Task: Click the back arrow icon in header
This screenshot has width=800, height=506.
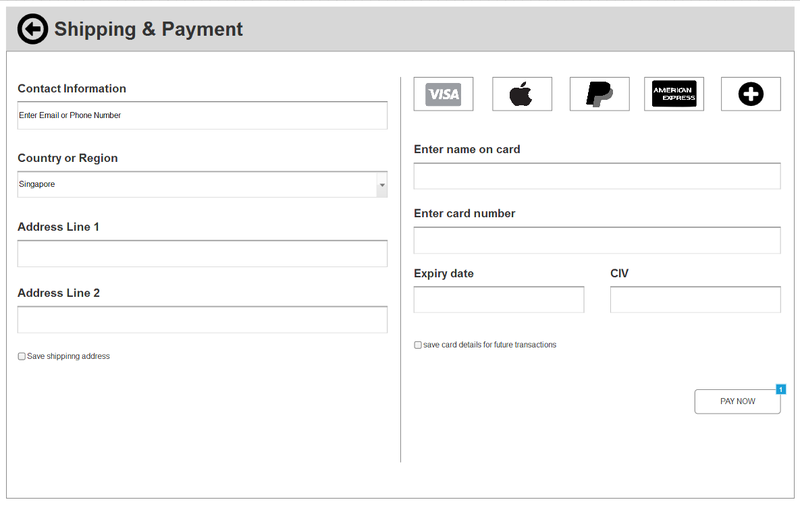Action: pyautogui.click(x=32, y=30)
